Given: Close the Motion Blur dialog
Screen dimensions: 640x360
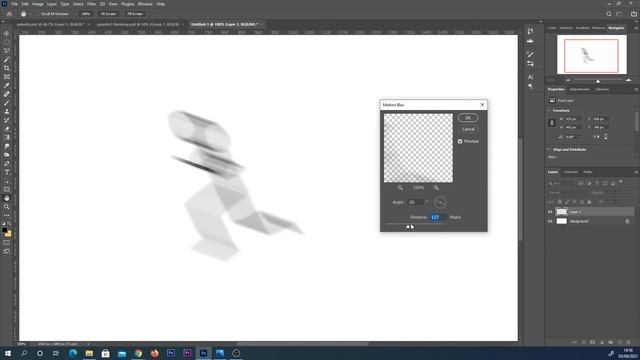Looking at the screenshot, I should point(482,105).
